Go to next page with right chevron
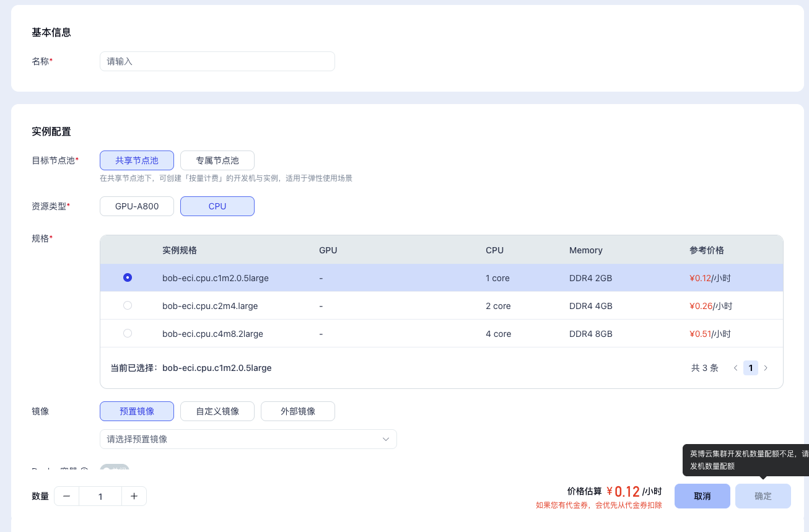 click(766, 368)
